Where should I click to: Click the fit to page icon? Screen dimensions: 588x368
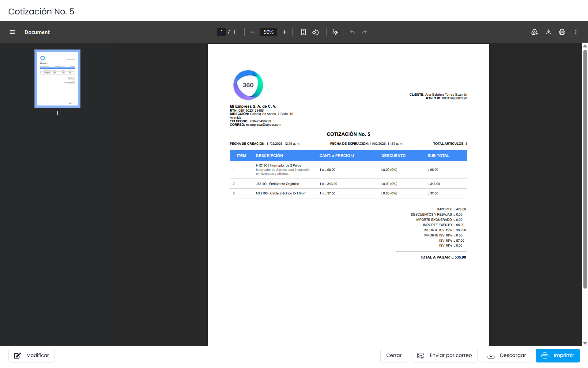tap(303, 32)
